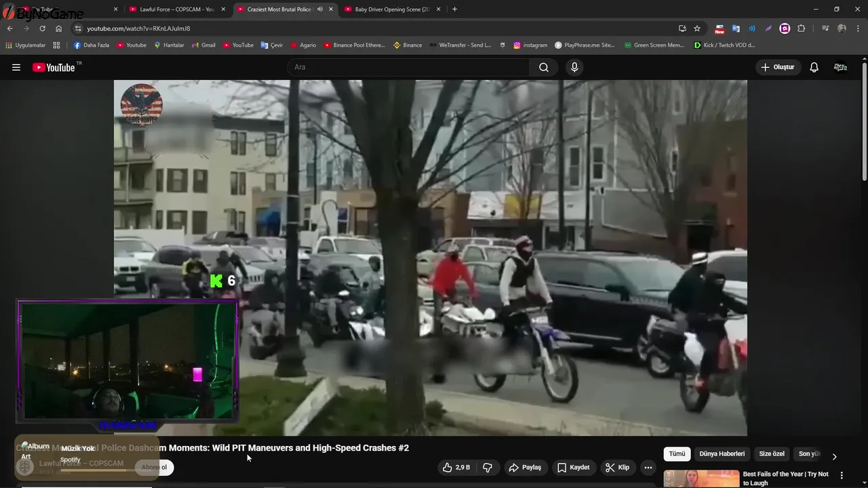Open the Agario bookmark
This screenshot has height=488, width=868.
tap(303, 45)
